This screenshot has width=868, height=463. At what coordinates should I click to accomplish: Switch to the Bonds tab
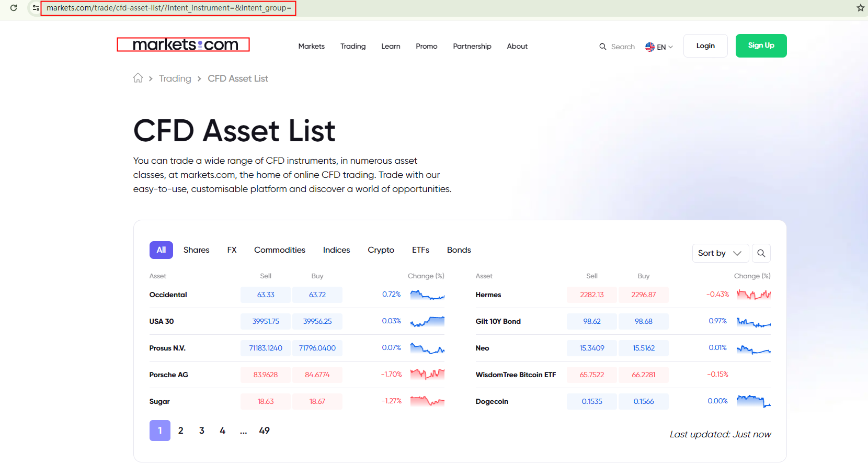click(459, 250)
